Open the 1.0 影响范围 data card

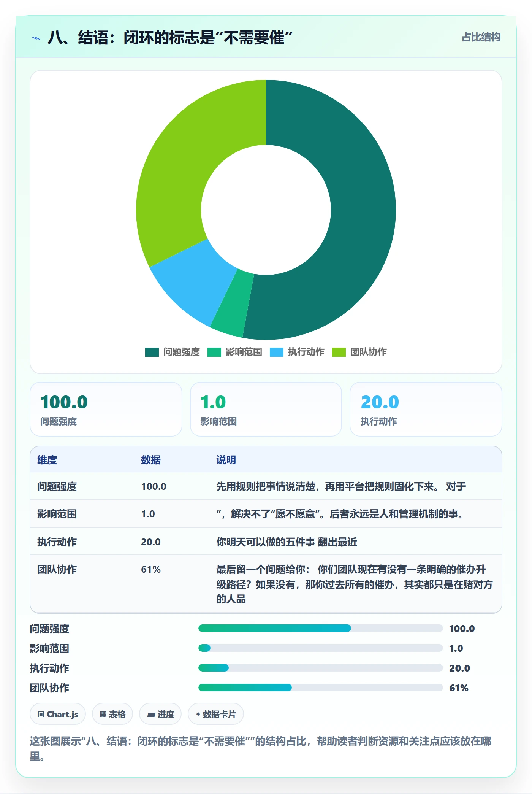pyautogui.click(x=266, y=409)
